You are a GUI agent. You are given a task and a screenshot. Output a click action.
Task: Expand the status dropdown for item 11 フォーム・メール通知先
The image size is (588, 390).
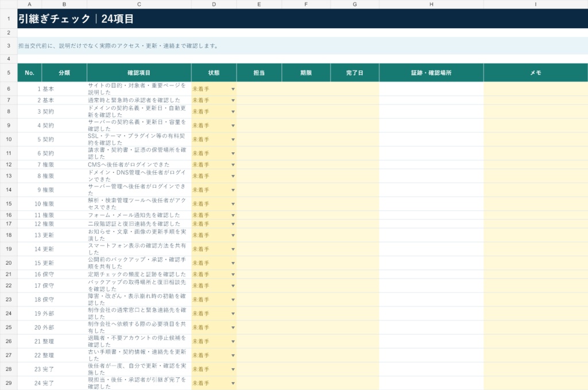click(x=233, y=215)
